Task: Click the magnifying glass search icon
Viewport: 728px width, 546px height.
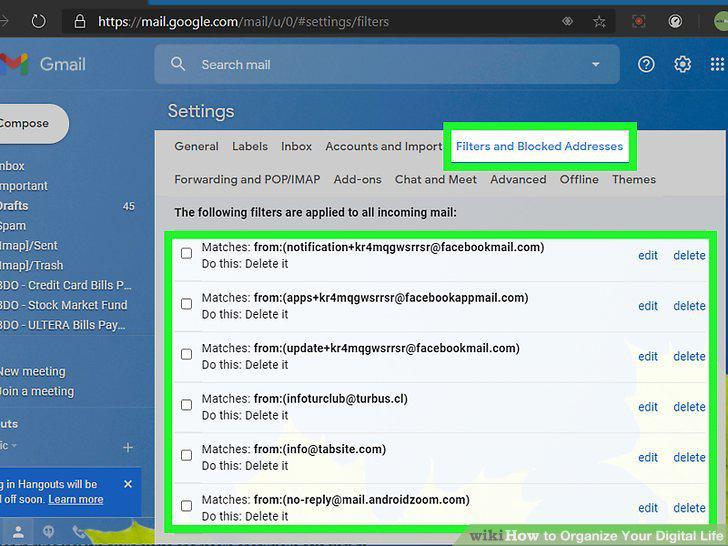Action: (x=178, y=64)
